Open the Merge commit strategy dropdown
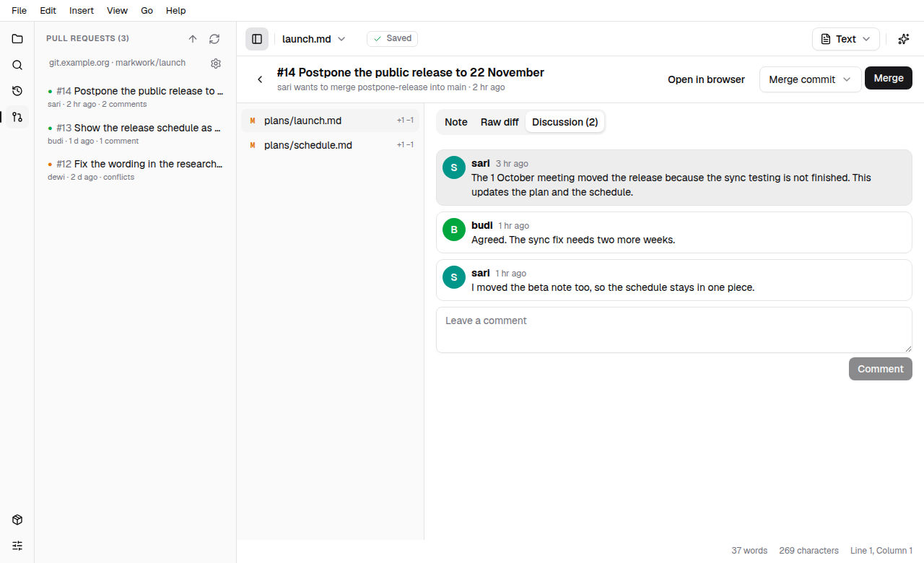This screenshot has height=563, width=924. (811, 79)
